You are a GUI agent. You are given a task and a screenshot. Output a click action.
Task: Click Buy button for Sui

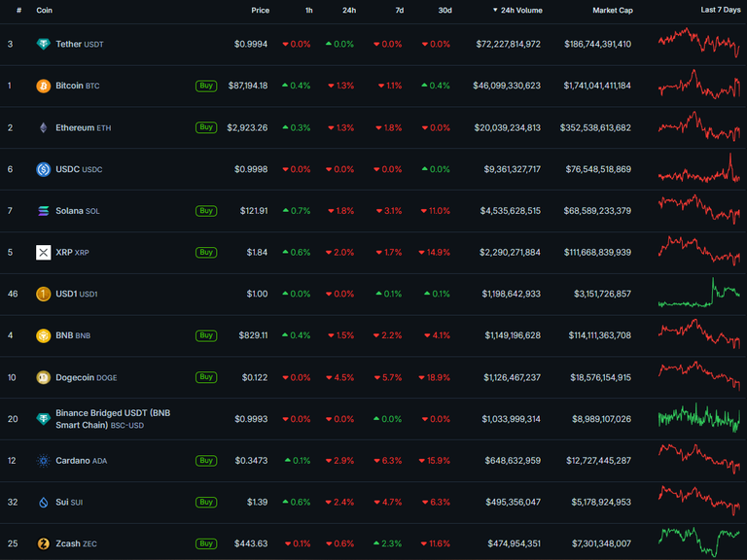click(206, 502)
